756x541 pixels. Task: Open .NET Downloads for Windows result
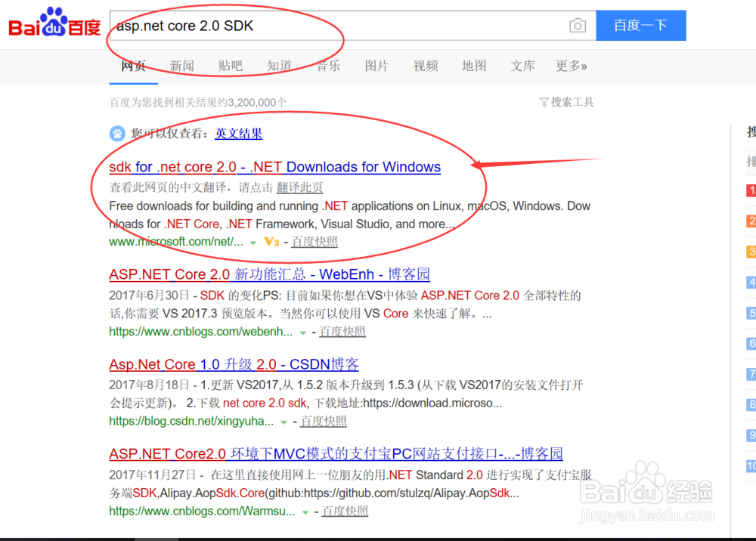point(275,167)
